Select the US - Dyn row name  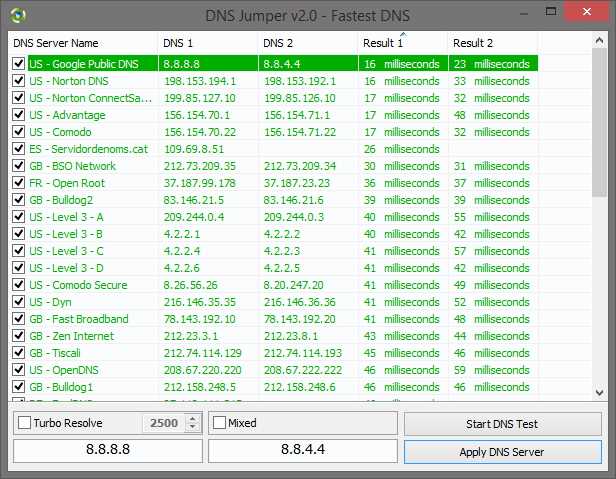(x=50, y=302)
